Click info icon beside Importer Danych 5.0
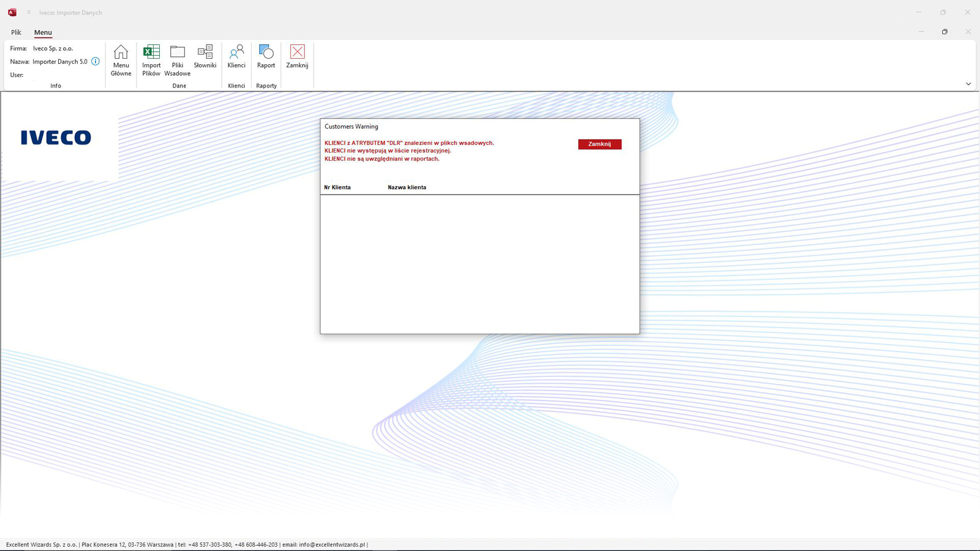 (96, 61)
